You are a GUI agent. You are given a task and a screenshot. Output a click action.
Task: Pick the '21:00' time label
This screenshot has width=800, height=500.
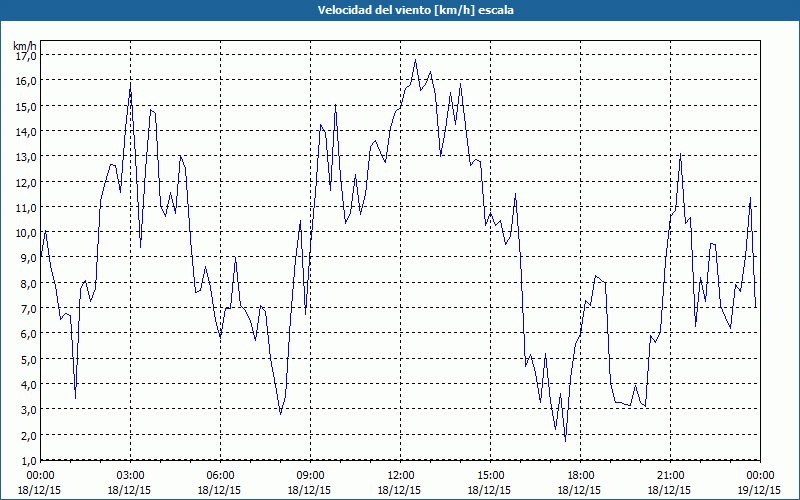(670, 476)
